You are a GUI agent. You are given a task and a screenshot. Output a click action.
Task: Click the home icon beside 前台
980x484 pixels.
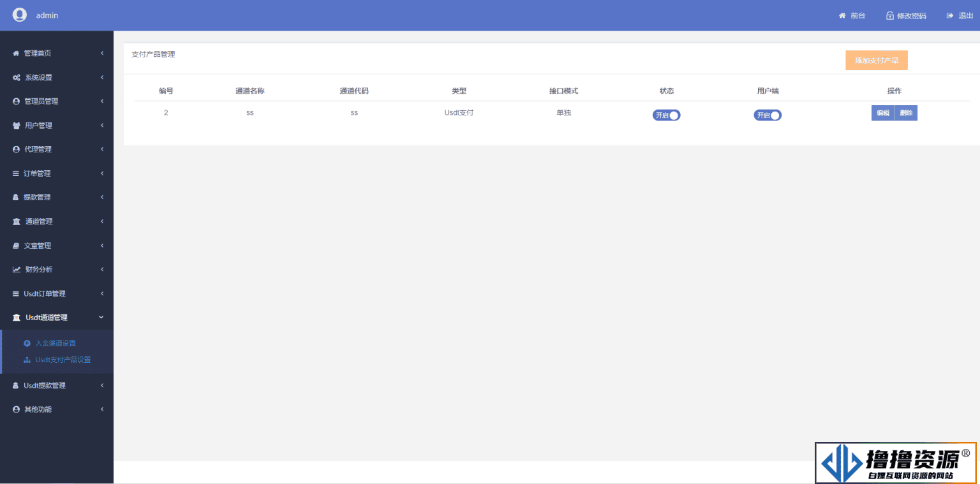tap(842, 15)
